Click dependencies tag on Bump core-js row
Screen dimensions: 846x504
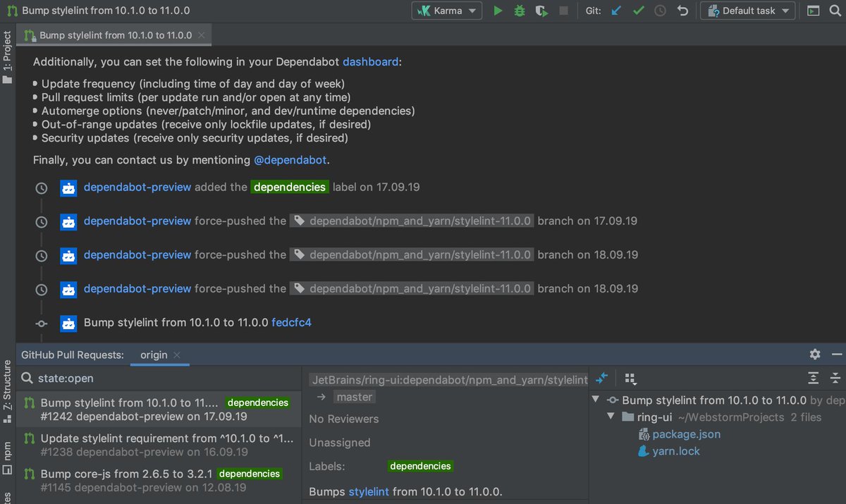coord(250,474)
